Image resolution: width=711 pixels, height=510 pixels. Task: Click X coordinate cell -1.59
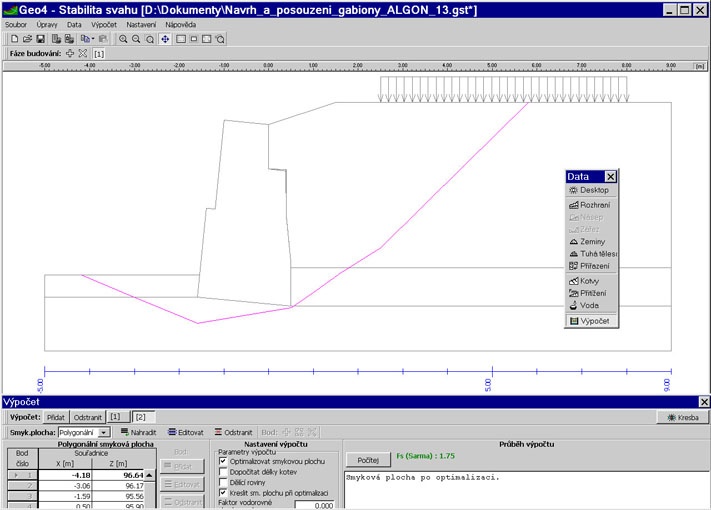(x=65, y=496)
